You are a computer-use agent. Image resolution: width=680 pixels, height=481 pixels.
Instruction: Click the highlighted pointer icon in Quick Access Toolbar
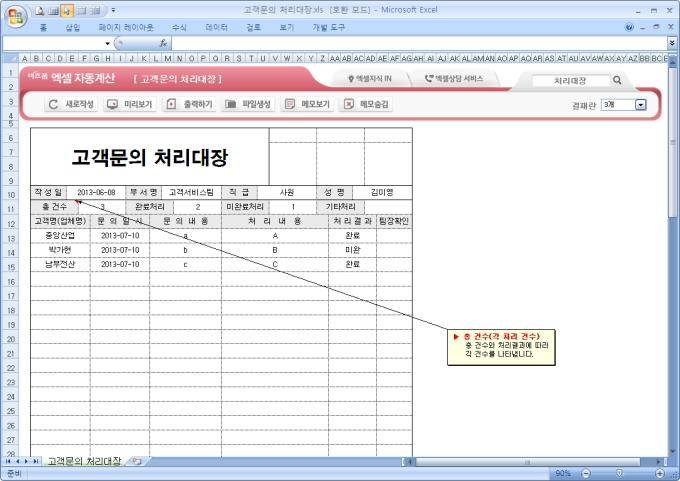pyautogui.click(x=66, y=10)
